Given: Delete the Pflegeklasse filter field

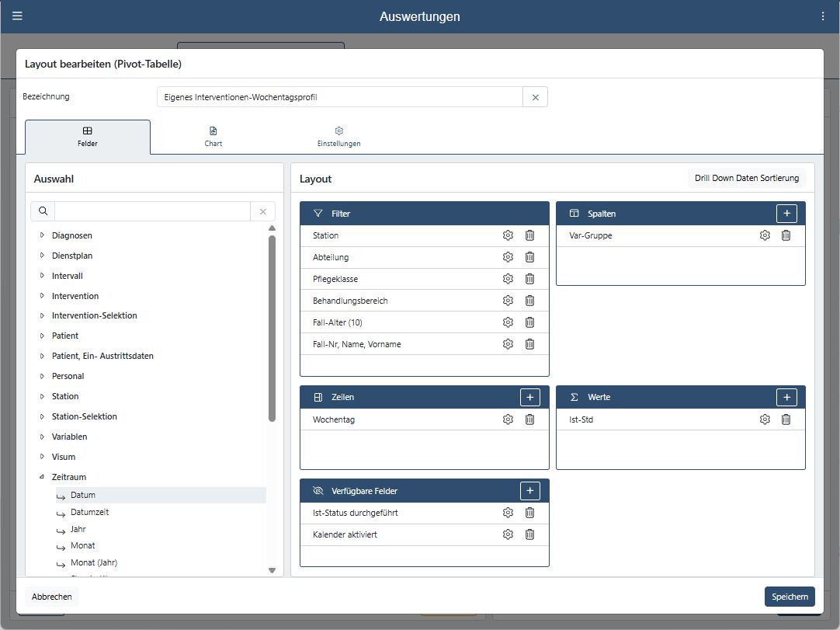Looking at the screenshot, I should 529,279.
